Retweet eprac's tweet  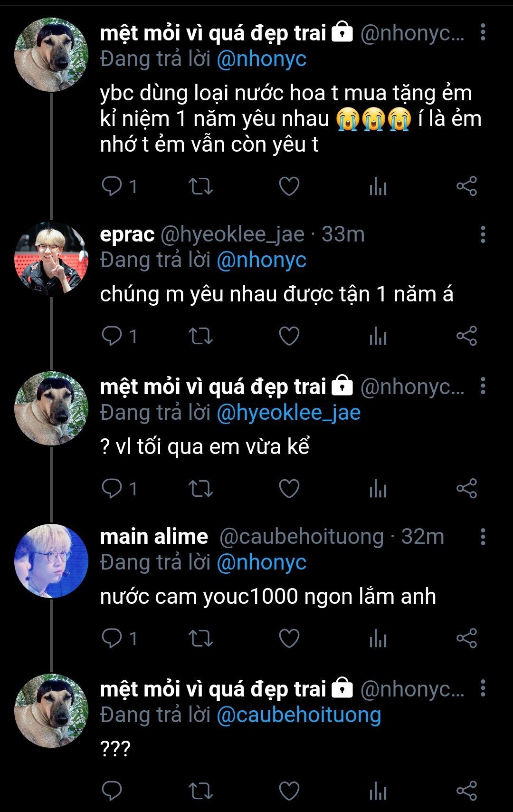tap(200, 336)
